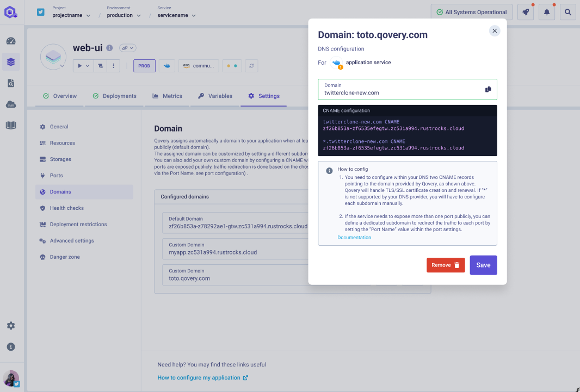Screen dimensions: 580x392
Task: Click the red Remove button
Action: (446, 265)
